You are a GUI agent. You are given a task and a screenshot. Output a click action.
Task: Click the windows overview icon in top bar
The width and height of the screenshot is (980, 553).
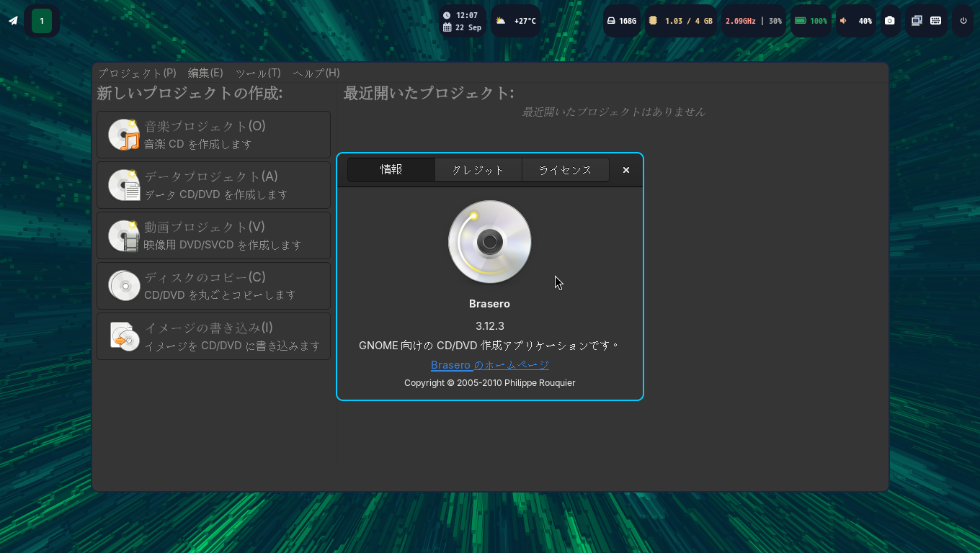[917, 21]
